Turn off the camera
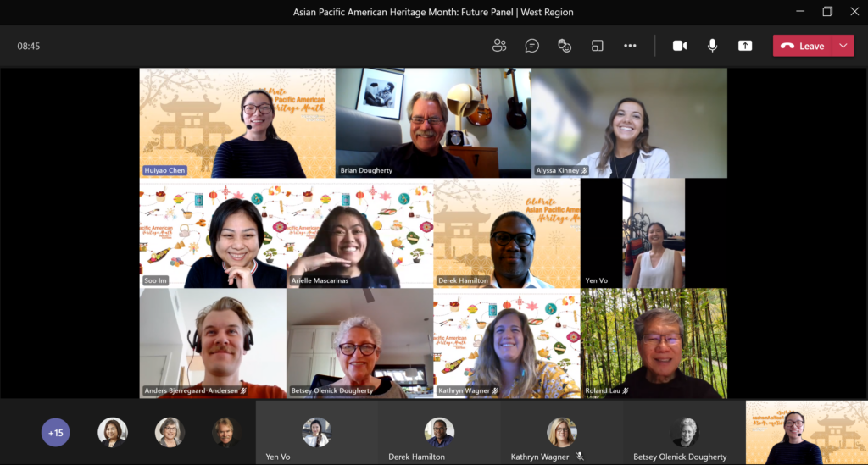Image resolution: width=868 pixels, height=465 pixels. click(x=680, y=46)
